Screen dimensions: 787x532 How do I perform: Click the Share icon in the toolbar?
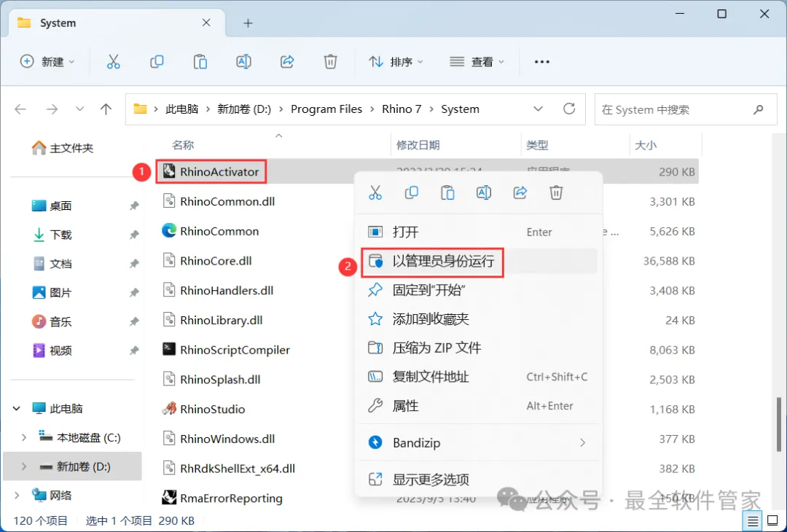click(287, 62)
